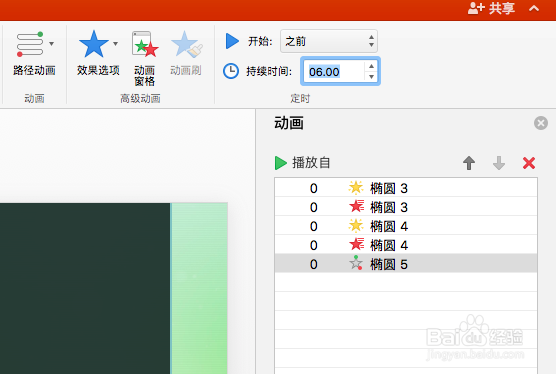Preview animation with blue play icon
The image size is (556, 374).
point(232,41)
